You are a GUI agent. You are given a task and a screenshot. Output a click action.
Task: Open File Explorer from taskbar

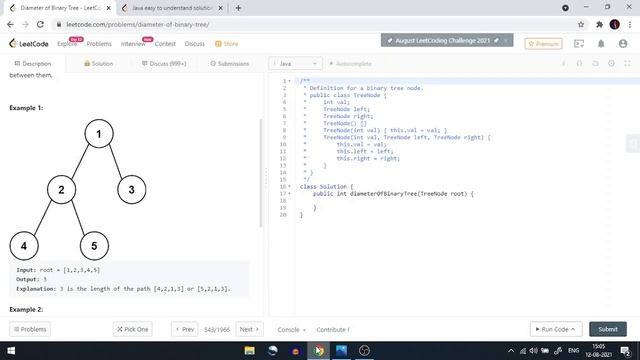249,351
